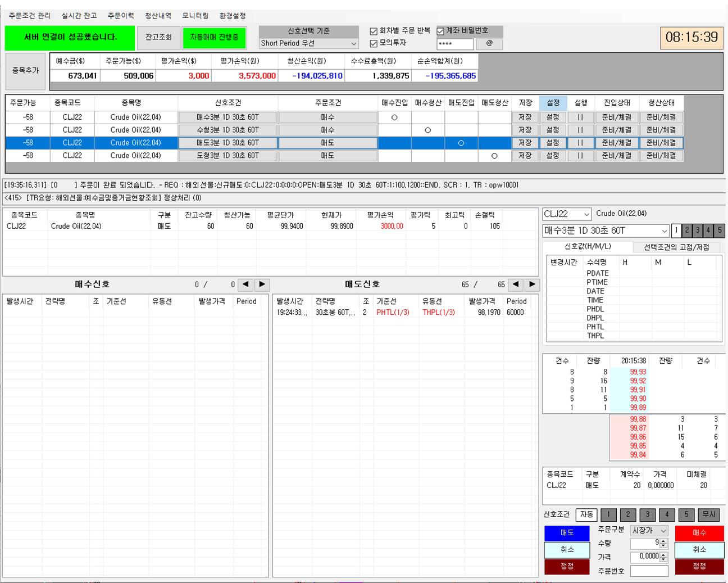Pause the 도청3분 1D 30초 60T row
Screen dimensions: 728x583
[580, 156]
